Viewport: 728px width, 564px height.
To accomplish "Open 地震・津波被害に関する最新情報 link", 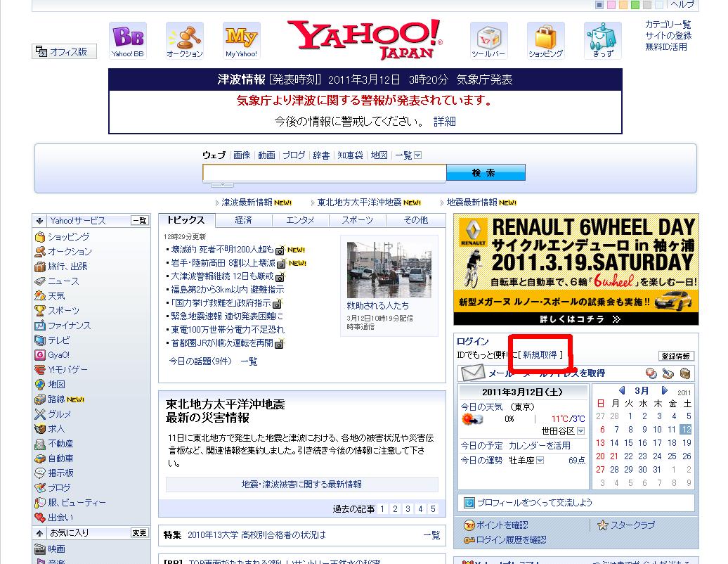I will (301, 485).
